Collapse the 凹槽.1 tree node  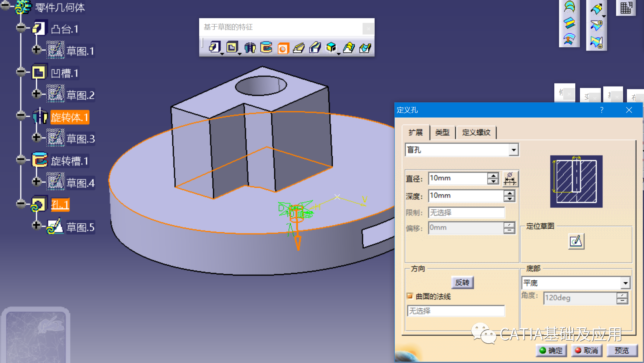click(21, 72)
